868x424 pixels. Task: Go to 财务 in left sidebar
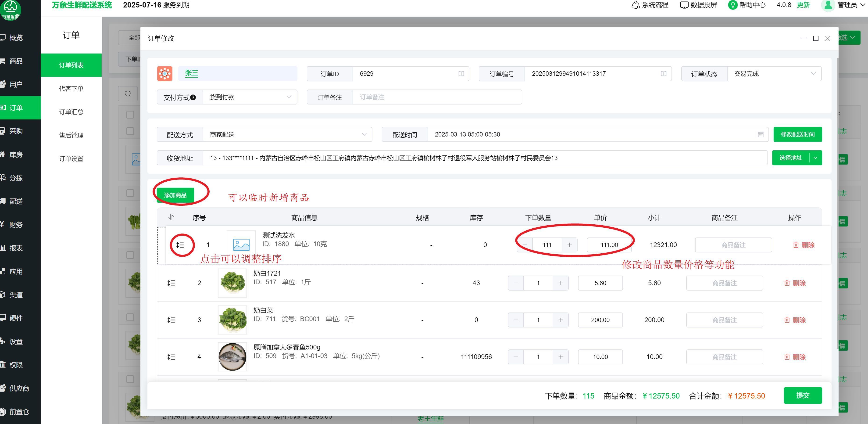tap(15, 224)
